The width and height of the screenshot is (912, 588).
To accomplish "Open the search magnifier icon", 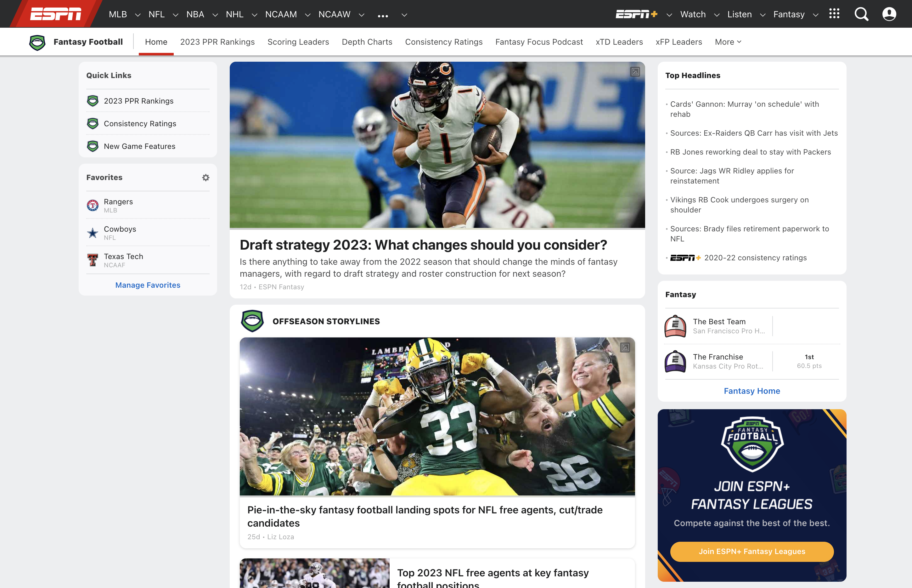I will 861,14.
